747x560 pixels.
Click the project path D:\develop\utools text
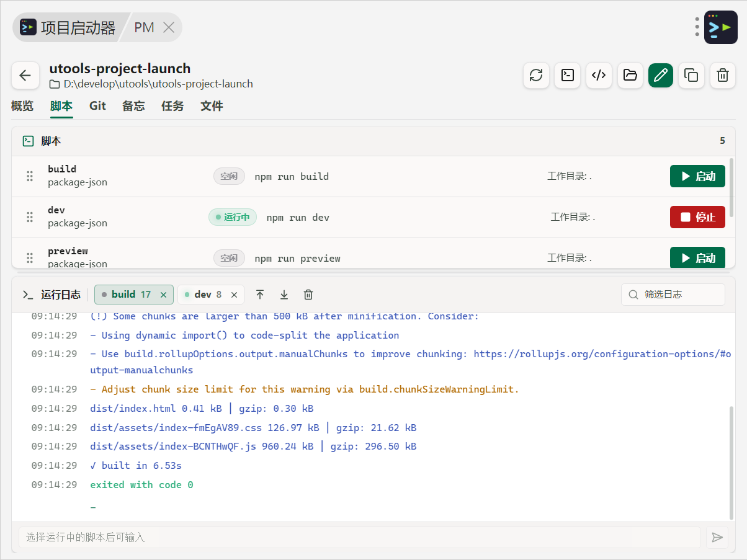pyautogui.click(x=158, y=84)
